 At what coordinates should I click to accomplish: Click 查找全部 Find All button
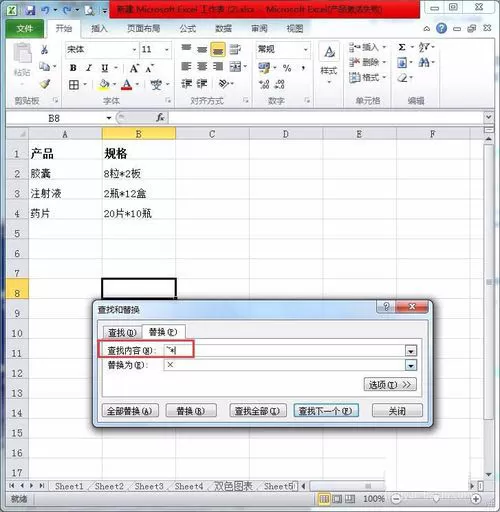(x=257, y=411)
